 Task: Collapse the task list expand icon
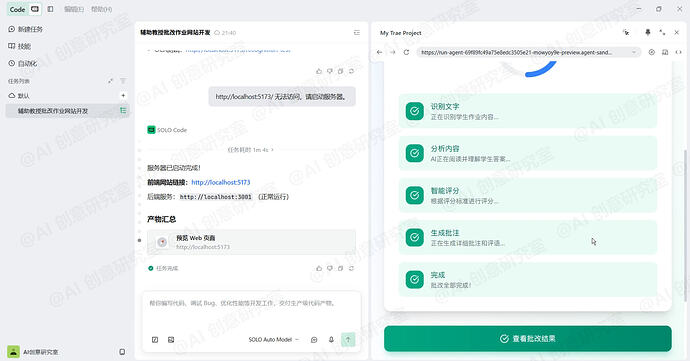[110, 81]
